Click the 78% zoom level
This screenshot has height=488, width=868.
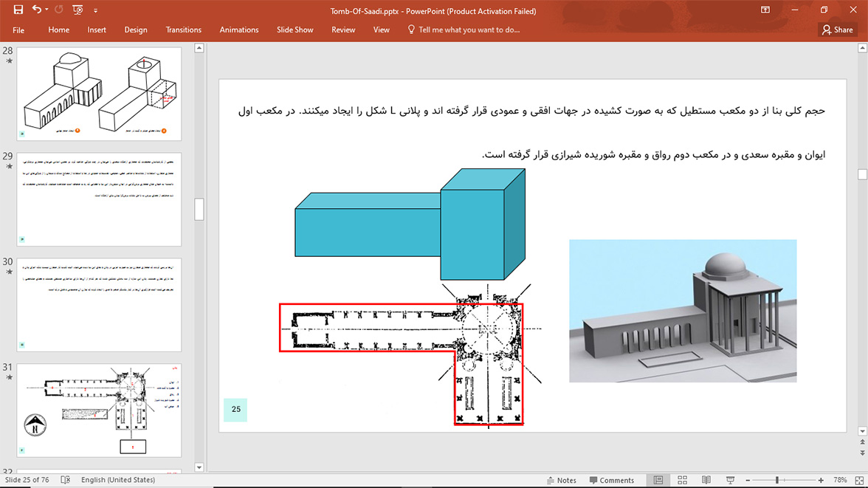pyautogui.click(x=840, y=480)
